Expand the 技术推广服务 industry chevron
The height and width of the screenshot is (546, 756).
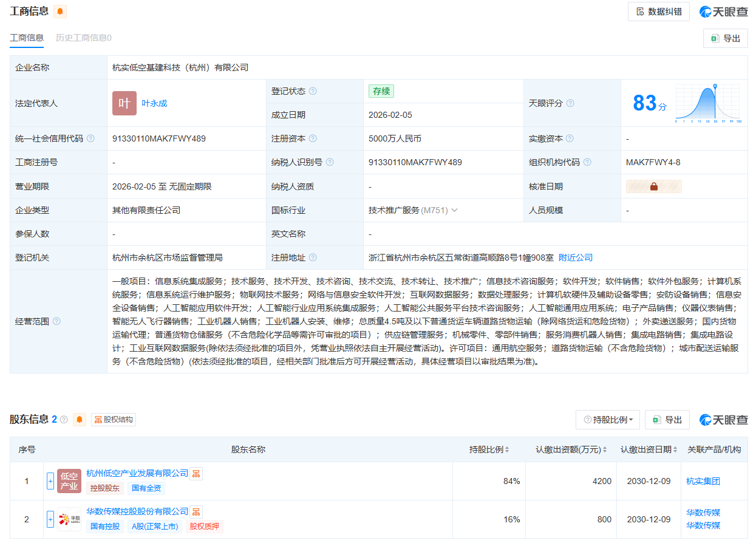(454, 210)
